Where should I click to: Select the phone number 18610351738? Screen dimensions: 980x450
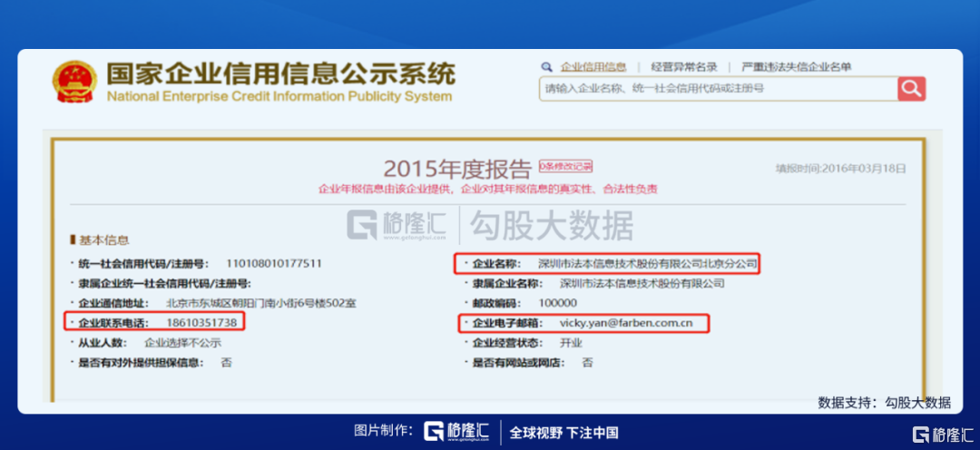[201, 322]
